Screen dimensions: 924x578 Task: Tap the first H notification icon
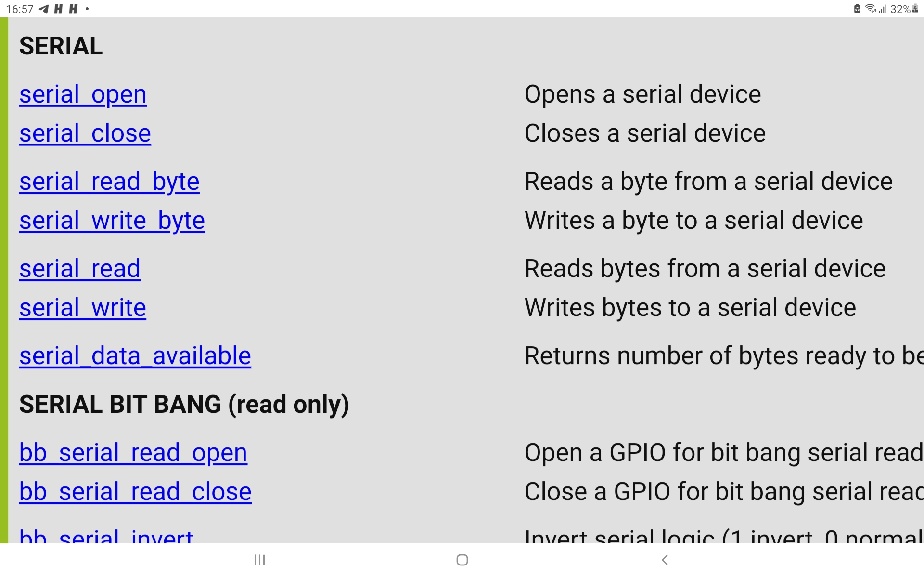58,9
